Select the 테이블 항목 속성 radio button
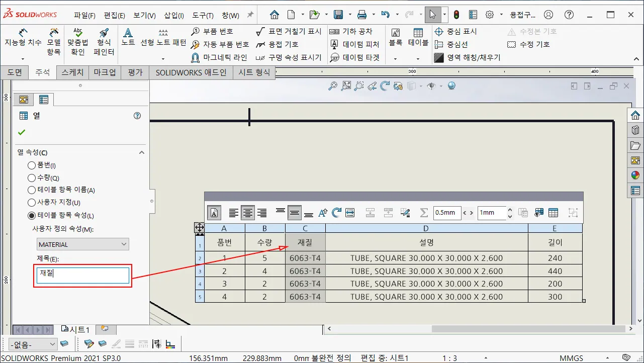 (32, 216)
